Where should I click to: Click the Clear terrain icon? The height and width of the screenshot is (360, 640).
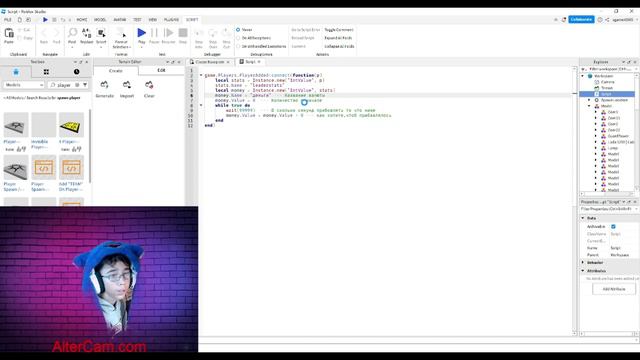tap(149, 85)
